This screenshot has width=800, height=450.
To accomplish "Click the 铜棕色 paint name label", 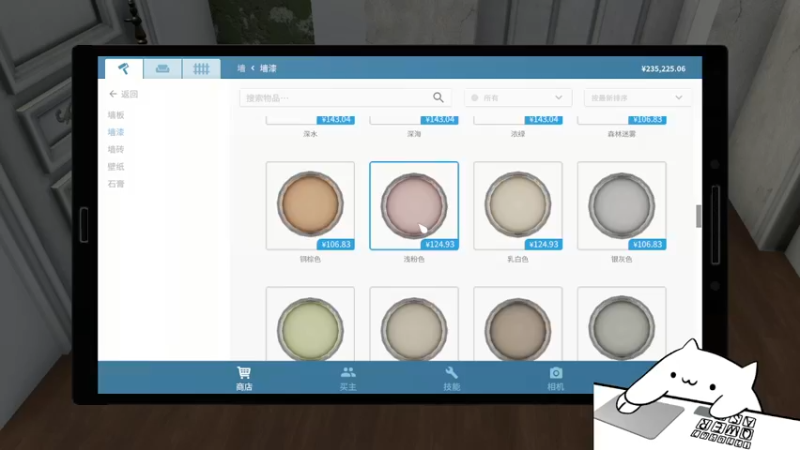I will tap(310, 259).
